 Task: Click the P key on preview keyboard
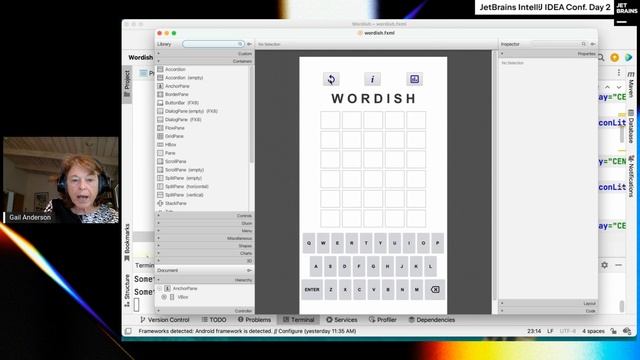tap(438, 243)
